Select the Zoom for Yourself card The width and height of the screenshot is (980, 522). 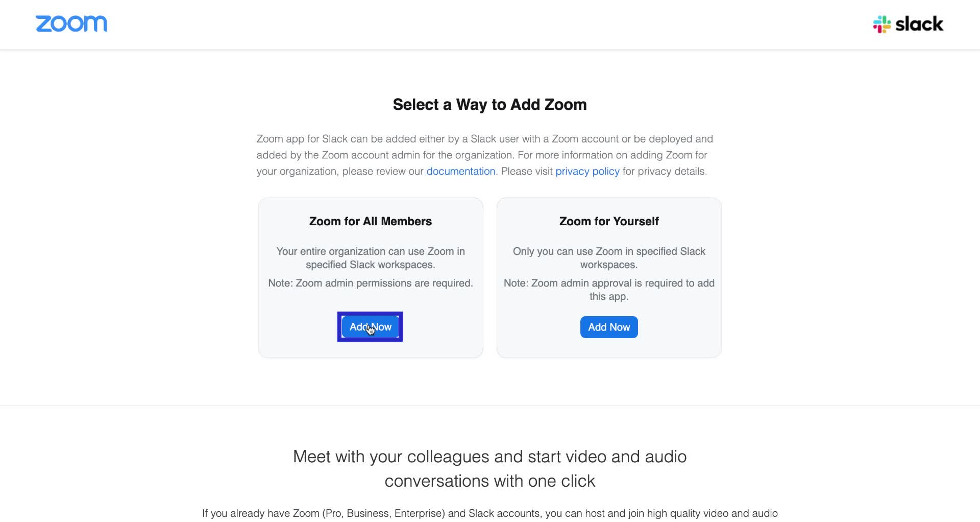tap(609, 277)
